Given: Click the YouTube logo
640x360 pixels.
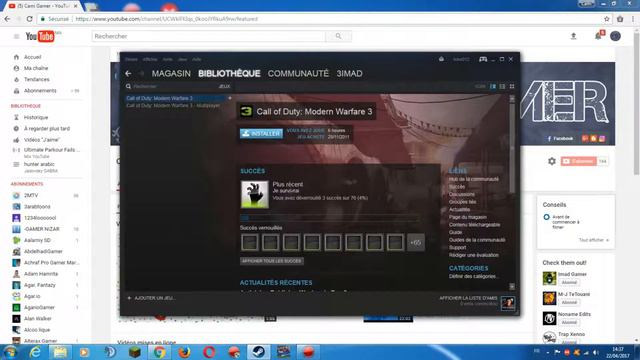Looking at the screenshot, I should pos(40,36).
